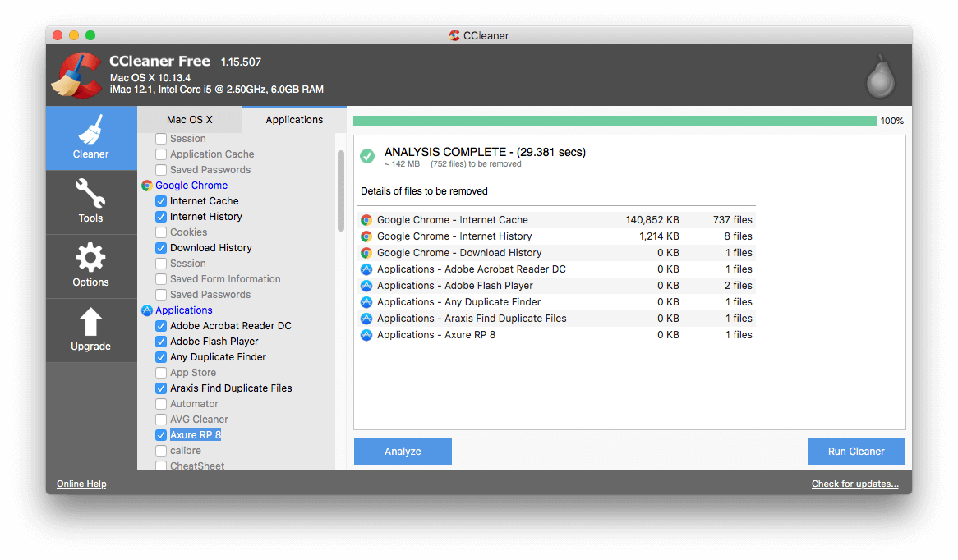Click Chrome icon on Download History result row
958x560 pixels.
pyautogui.click(x=366, y=253)
